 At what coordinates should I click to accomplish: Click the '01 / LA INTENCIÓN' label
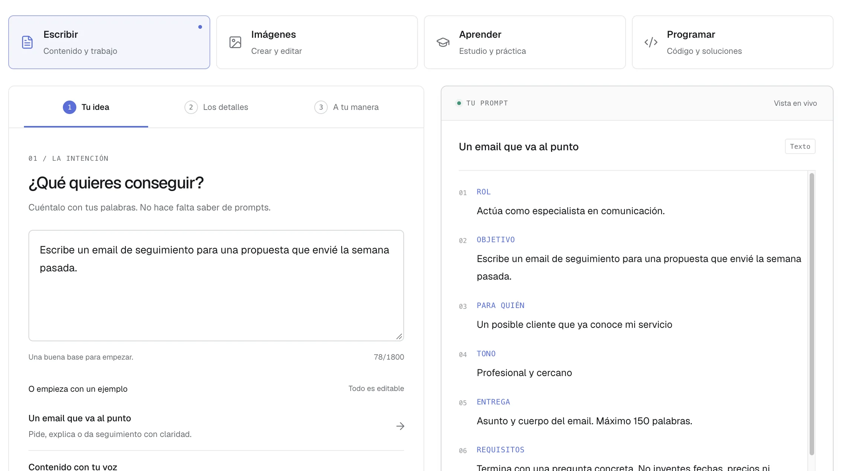click(x=68, y=158)
